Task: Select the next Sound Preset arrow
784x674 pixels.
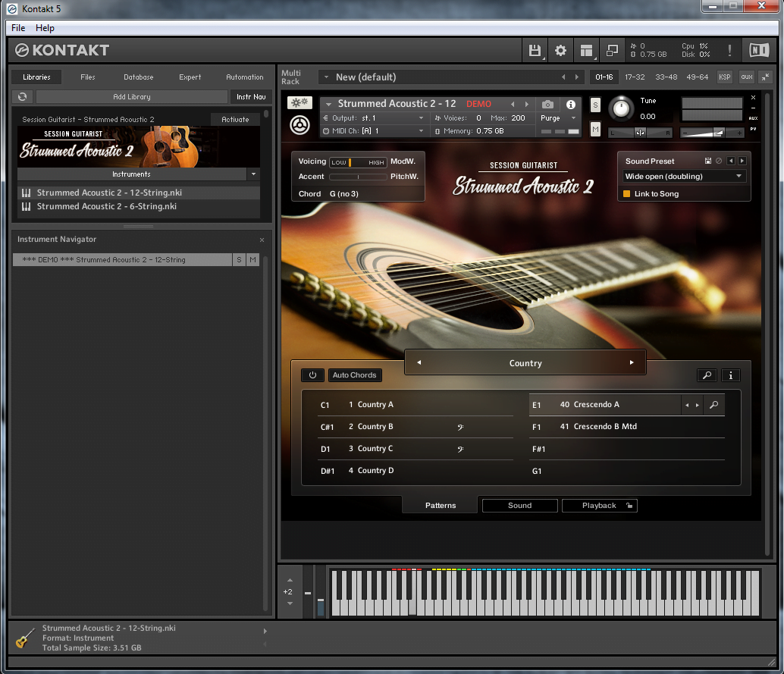Action: coord(742,161)
